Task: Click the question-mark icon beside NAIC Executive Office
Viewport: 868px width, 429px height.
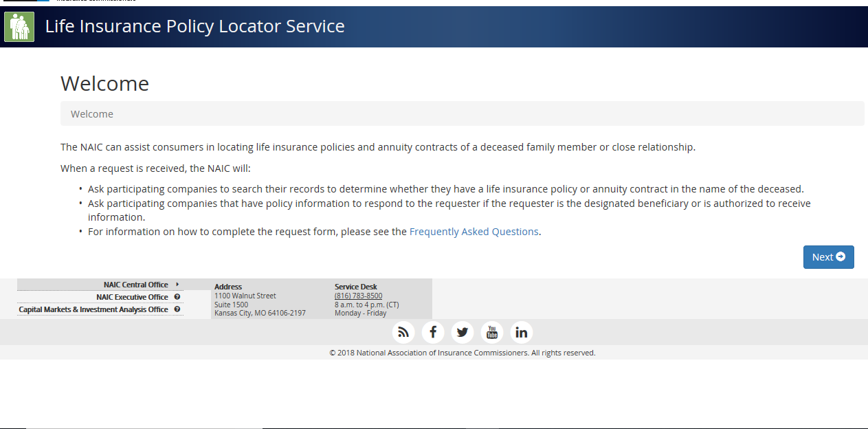Action: click(x=177, y=297)
